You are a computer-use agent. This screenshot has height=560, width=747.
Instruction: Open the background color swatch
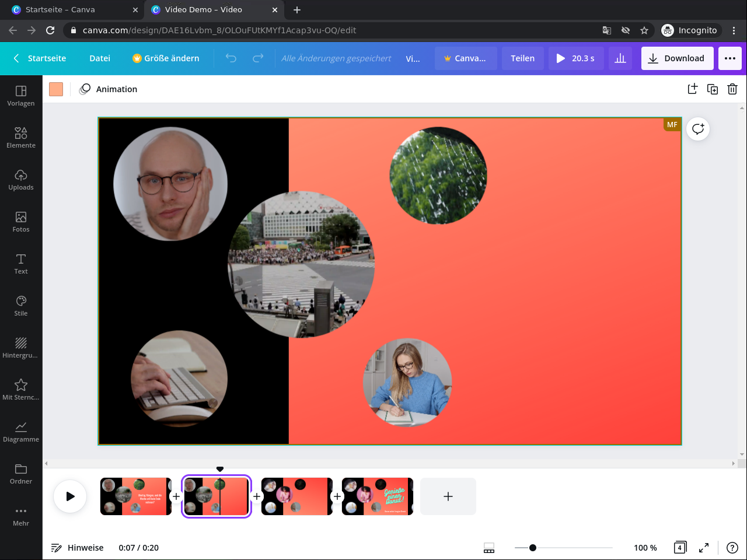pyautogui.click(x=56, y=89)
